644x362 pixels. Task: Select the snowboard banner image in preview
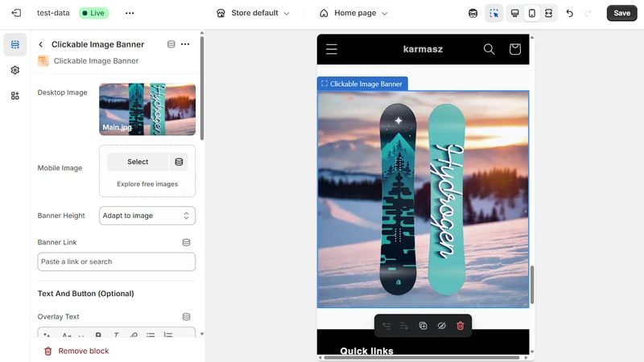click(423, 200)
